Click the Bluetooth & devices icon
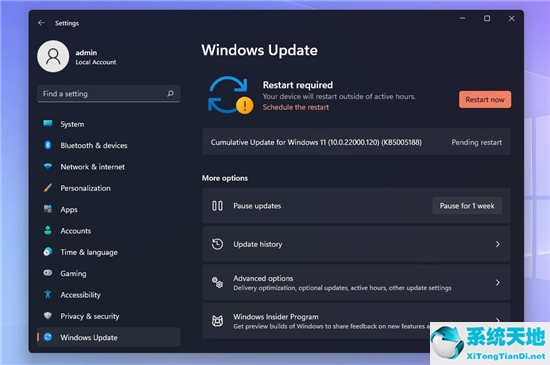550x365 pixels. tap(48, 145)
